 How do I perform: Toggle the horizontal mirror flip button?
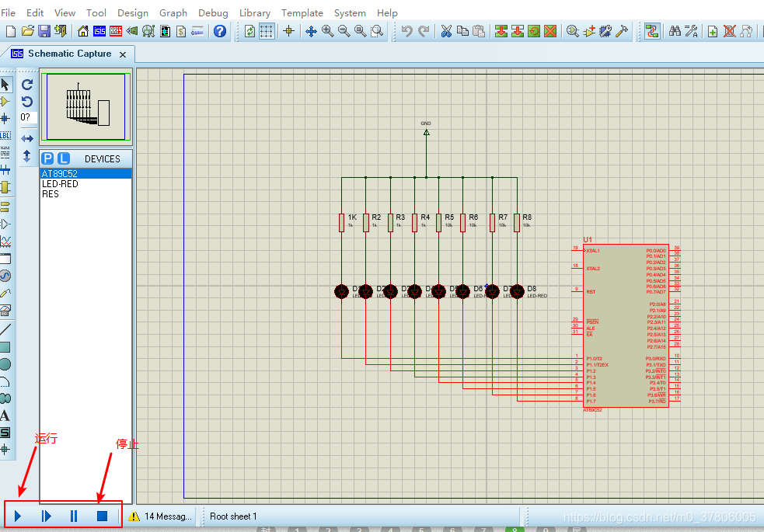(27, 139)
